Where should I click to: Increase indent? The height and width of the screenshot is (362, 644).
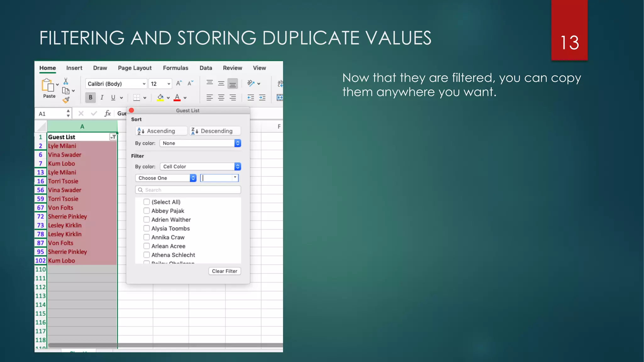(262, 97)
